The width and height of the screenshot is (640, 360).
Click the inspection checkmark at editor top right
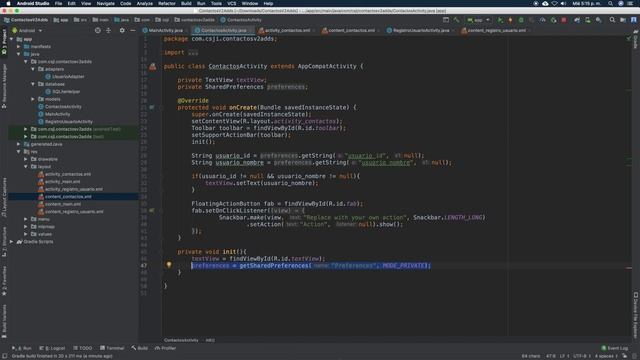[629, 38]
